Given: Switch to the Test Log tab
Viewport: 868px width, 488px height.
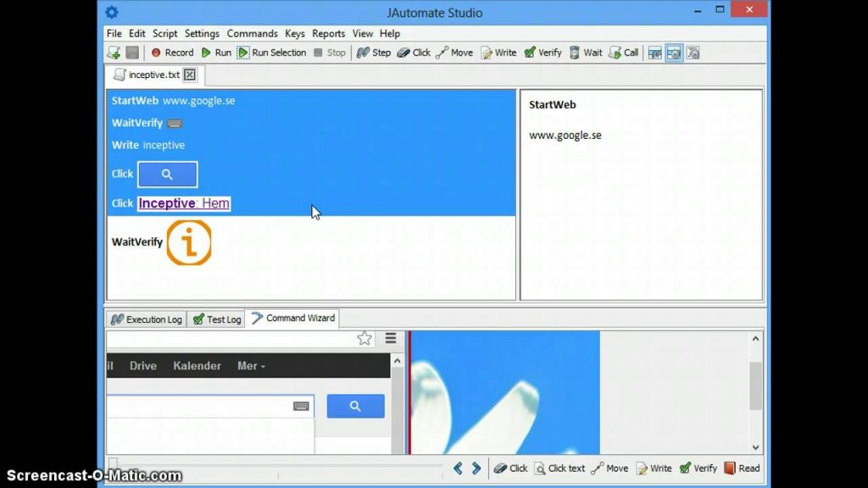Looking at the screenshot, I should 217,319.
